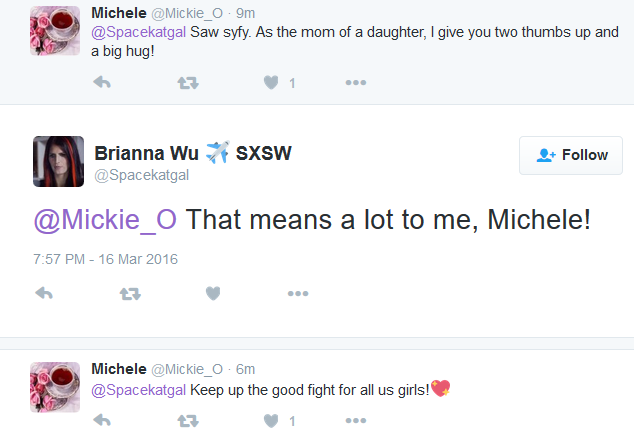Open the 7:57 PM - 16 Mar 2016 timestamp
Screen dimensions: 634x439
(x=106, y=259)
